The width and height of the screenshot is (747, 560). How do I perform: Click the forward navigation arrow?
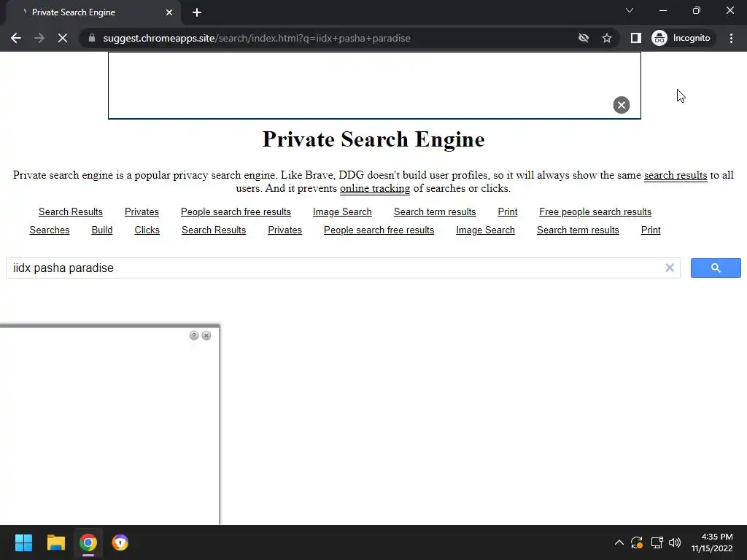click(x=39, y=38)
